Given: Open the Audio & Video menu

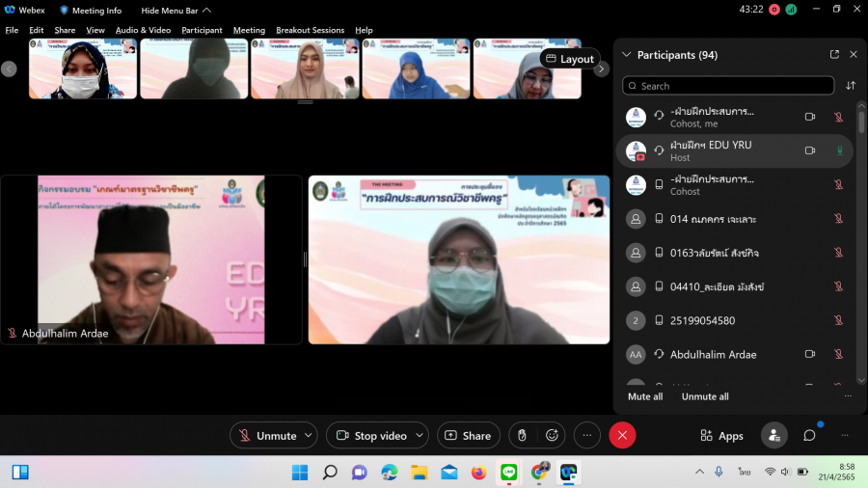Looking at the screenshot, I should click(143, 30).
